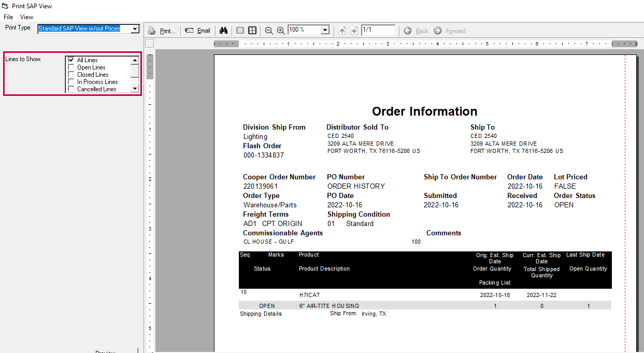644x353 pixels.
Task: Enable the Closed Lines checkbox
Action: point(71,75)
